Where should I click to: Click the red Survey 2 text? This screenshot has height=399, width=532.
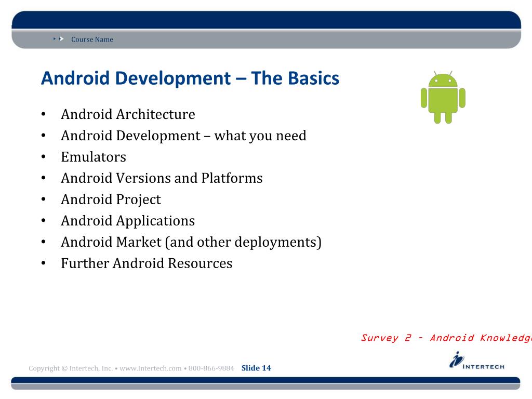(446, 338)
